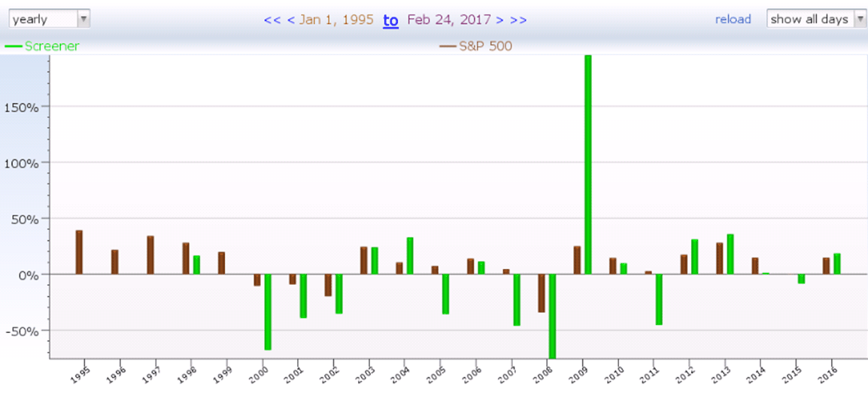
Task: Click the 1995 x-axis year label
Action: tap(80, 374)
